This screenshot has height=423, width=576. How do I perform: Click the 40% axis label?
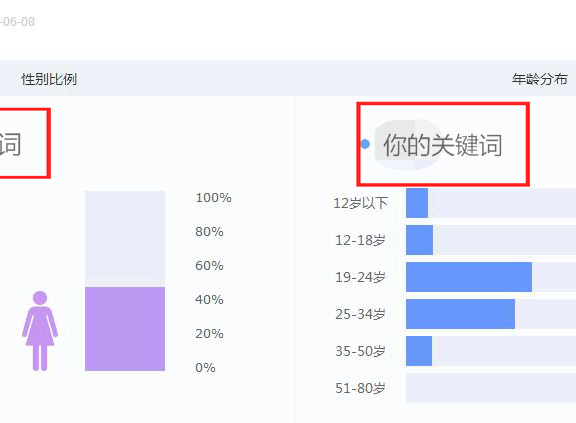click(209, 300)
